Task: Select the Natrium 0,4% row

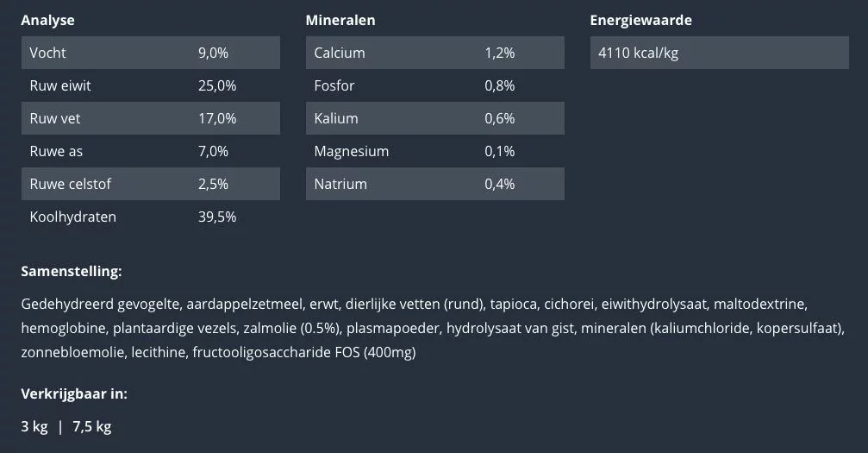Action: pyautogui.click(x=434, y=184)
